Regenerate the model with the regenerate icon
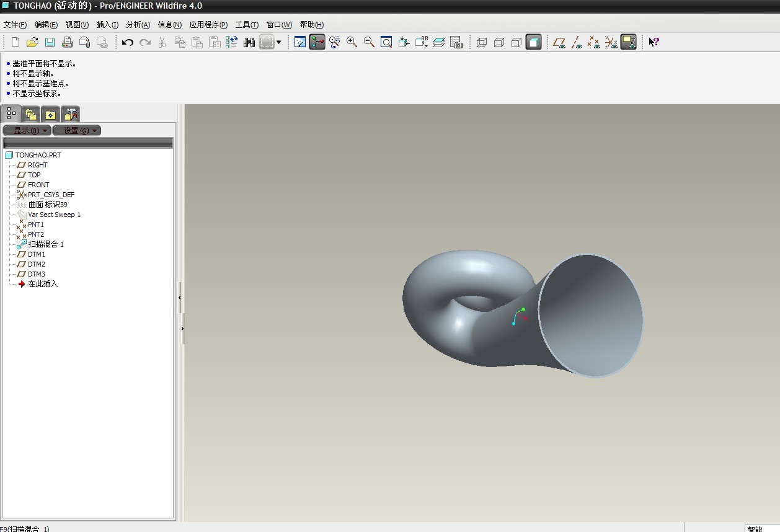Screen dimensions: 780x532 (232, 42)
